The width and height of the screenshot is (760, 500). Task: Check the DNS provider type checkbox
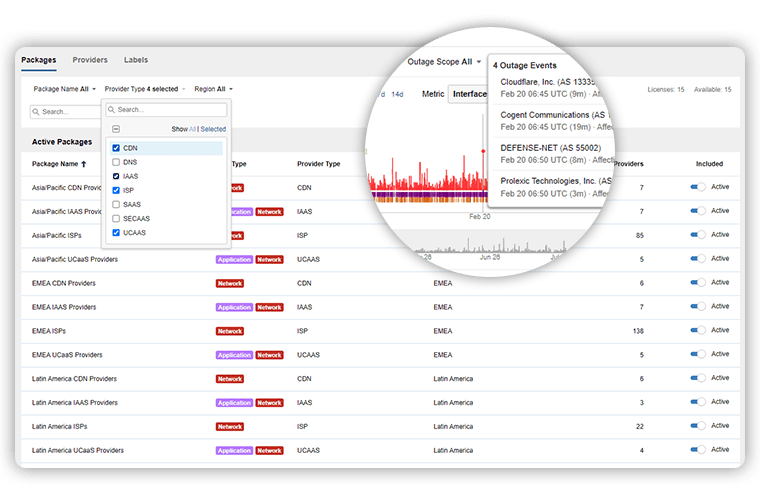[x=116, y=162]
